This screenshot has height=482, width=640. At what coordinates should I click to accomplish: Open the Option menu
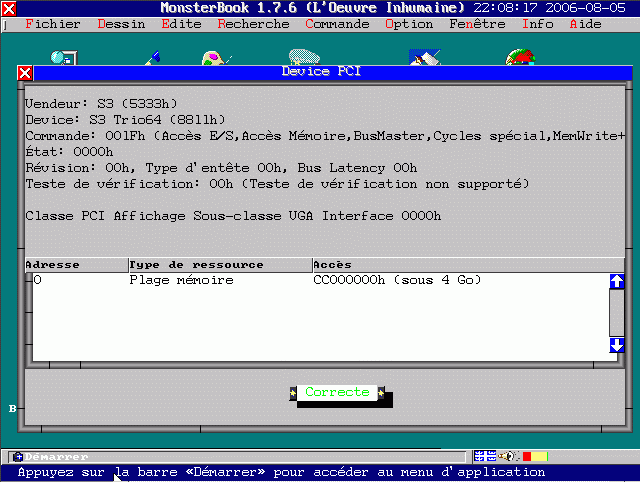coord(408,24)
